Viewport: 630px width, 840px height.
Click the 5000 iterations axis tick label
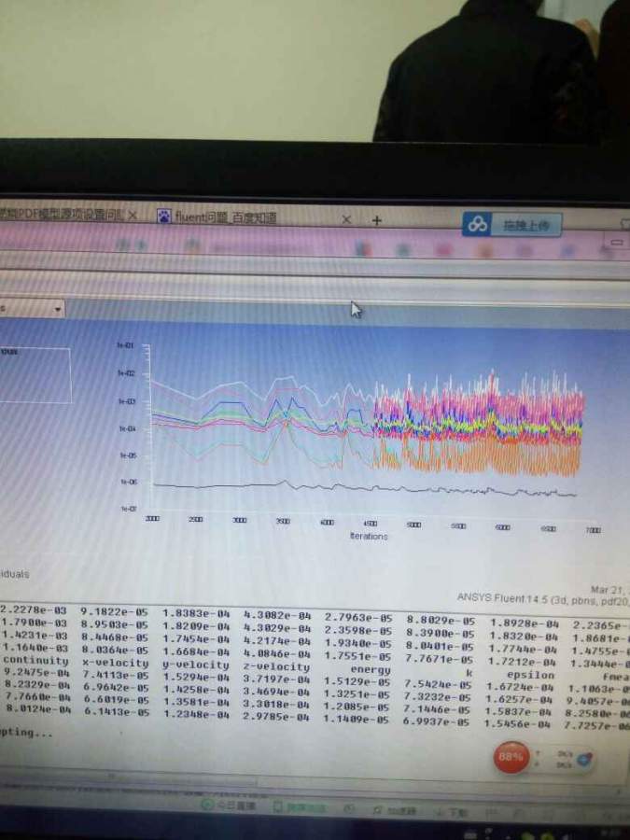tap(413, 525)
